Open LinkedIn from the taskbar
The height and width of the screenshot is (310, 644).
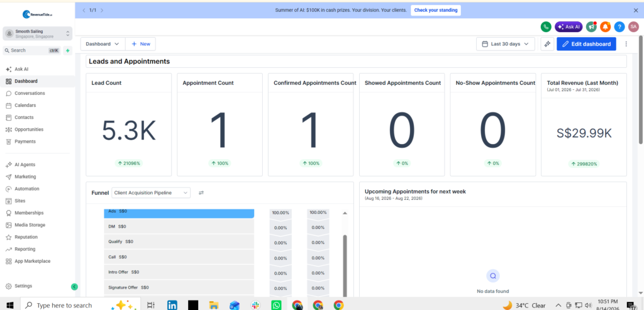coord(172,305)
